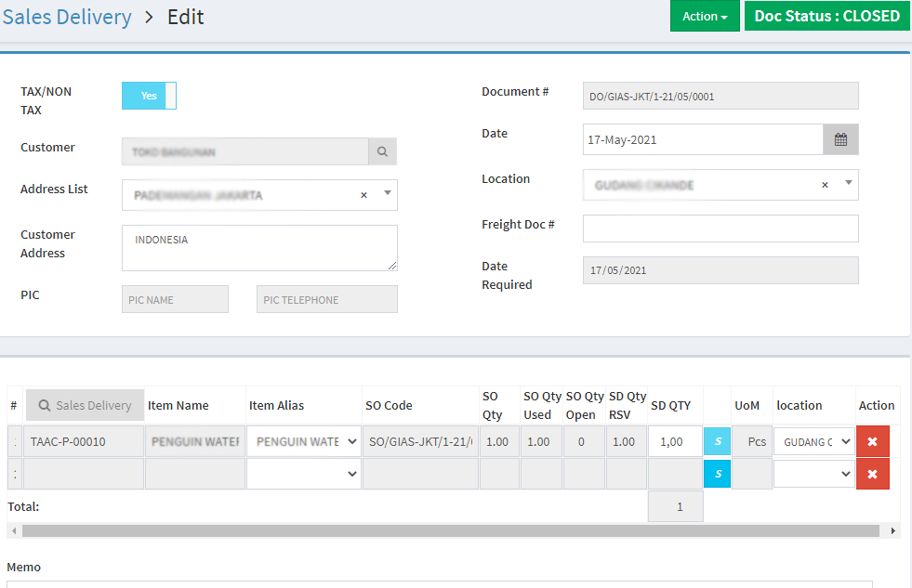Focus the Customer Address text area
Image resolution: width=912 pixels, height=588 pixels.
259,248
